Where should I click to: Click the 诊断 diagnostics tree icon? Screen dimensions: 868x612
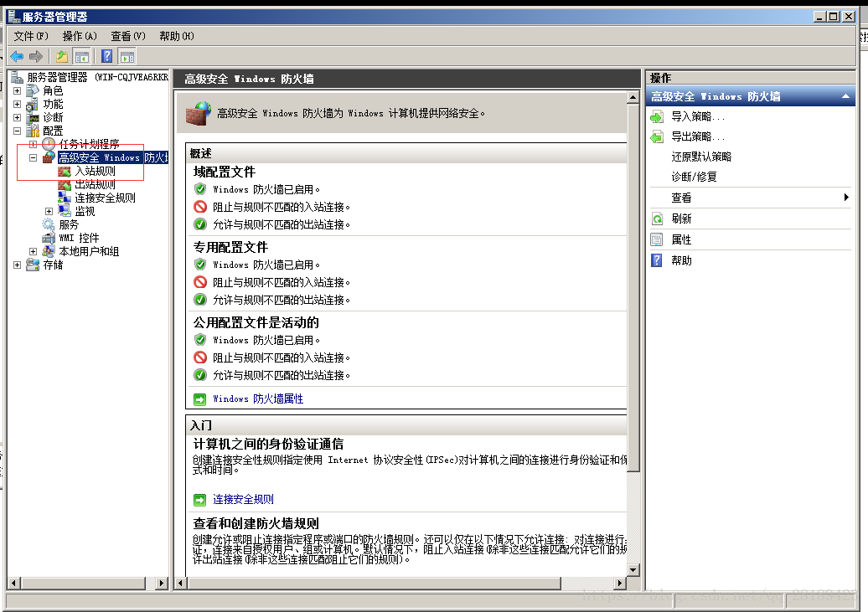tap(33, 117)
